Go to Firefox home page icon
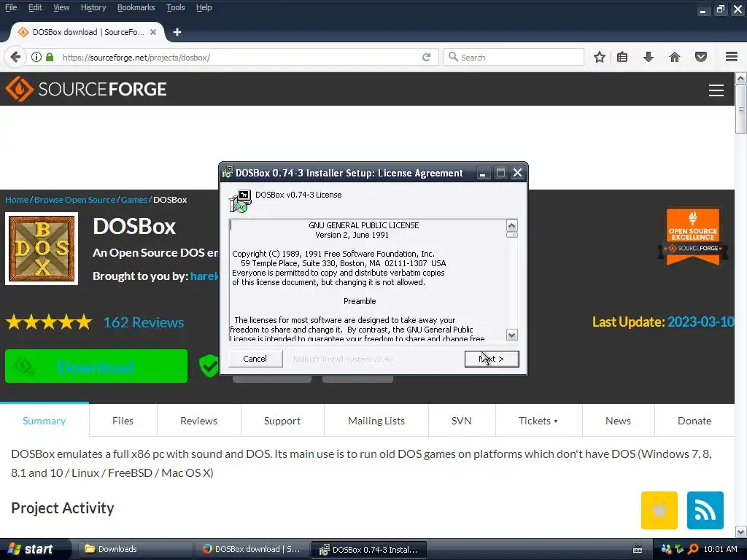The height and width of the screenshot is (560, 747). (x=675, y=57)
